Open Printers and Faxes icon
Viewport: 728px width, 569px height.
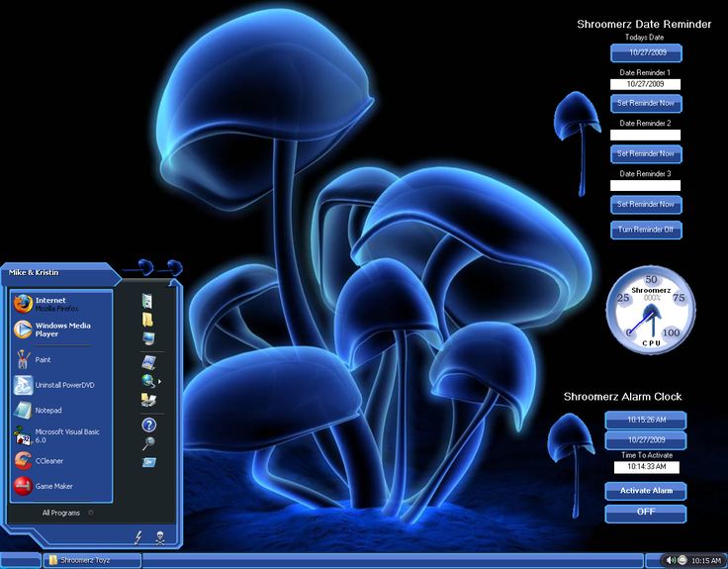148,400
